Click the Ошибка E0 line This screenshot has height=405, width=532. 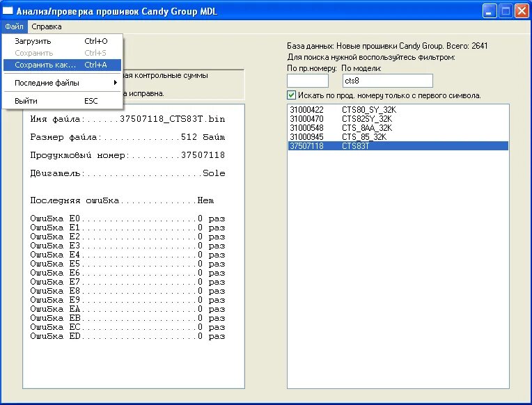127,219
